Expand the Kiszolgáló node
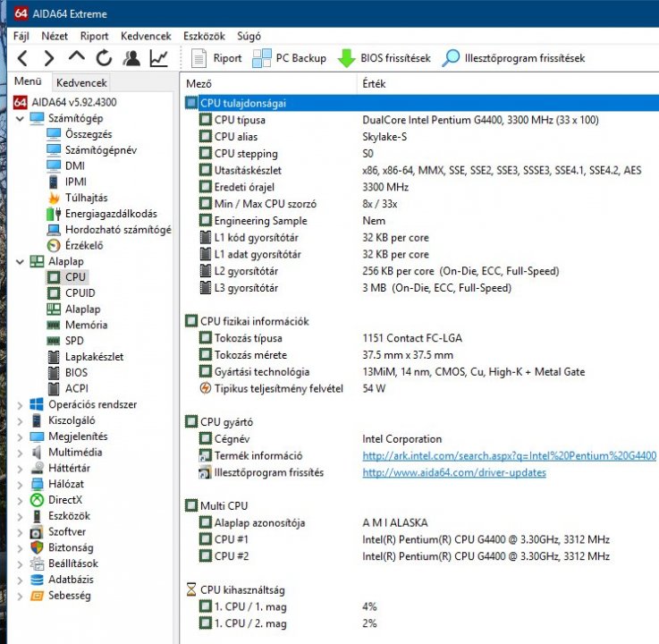Screen dimensions: 659x644 (x=20, y=420)
